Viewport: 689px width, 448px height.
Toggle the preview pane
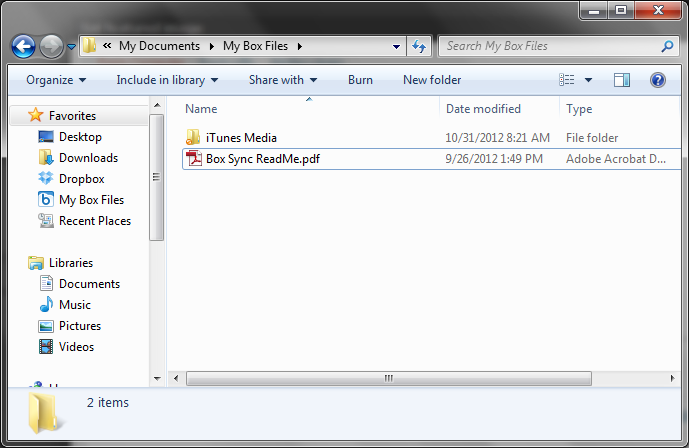pyautogui.click(x=622, y=80)
